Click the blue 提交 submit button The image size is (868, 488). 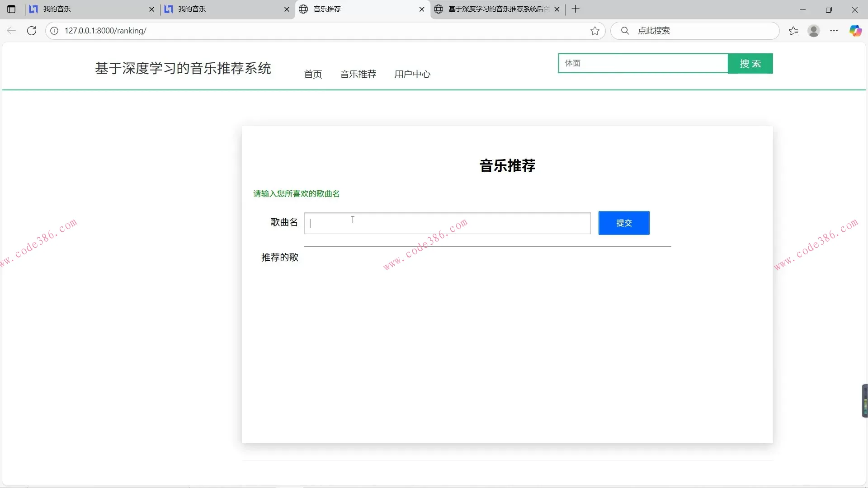[623, 223]
